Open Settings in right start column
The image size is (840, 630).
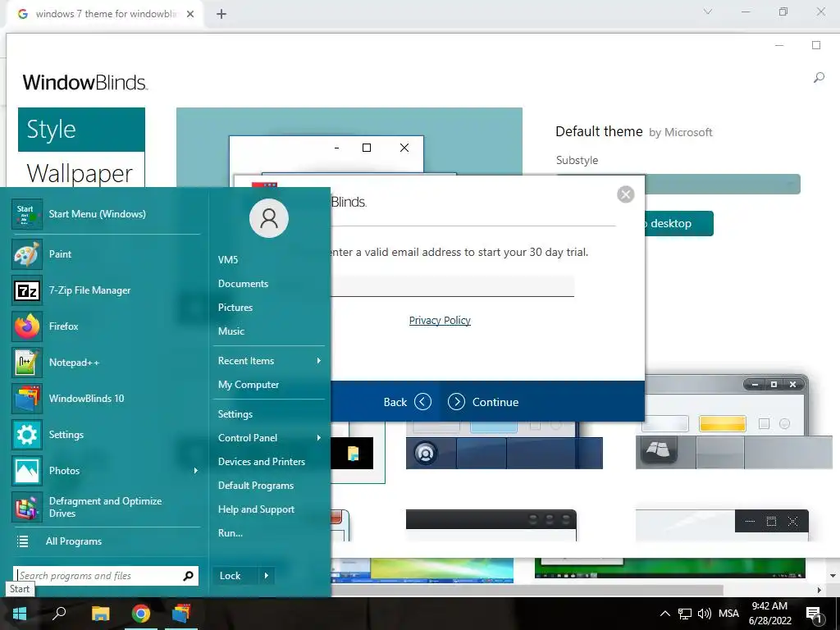[235, 414]
